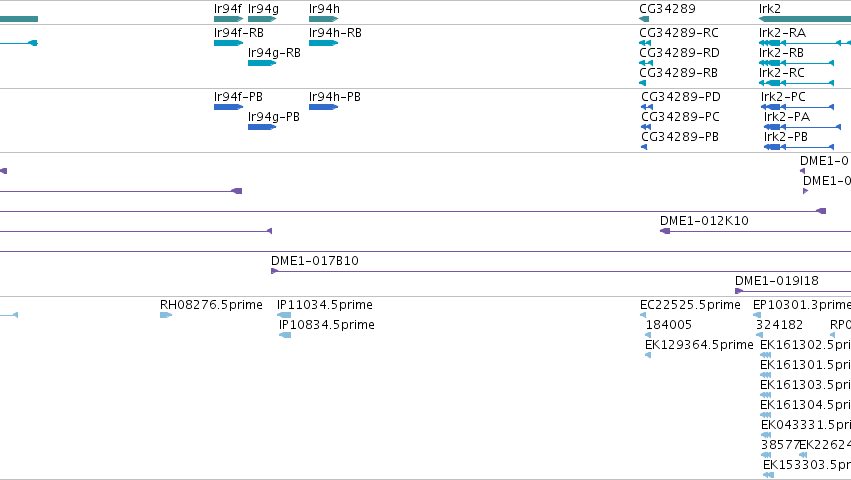Image resolution: width=851 pixels, height=480 pixels.
Task: Open protein CG34289-PC
Action: (x=646, y=127)
